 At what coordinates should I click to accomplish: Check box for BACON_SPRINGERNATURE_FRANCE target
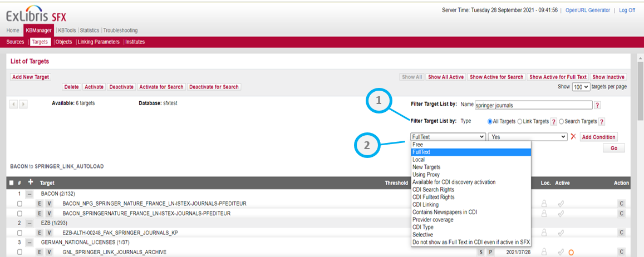click(19, 214)
